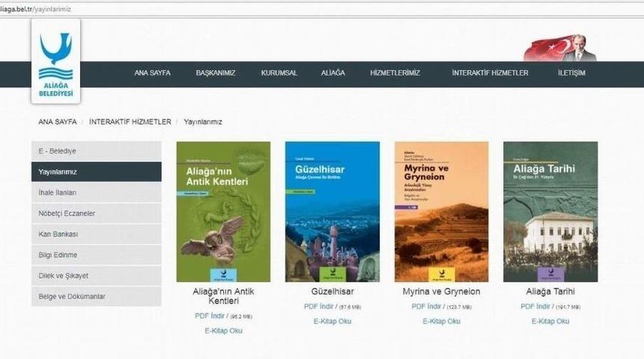Click the Aliağa Belediyesi logo
The image size is (644, 359).
tap(56, 61)
